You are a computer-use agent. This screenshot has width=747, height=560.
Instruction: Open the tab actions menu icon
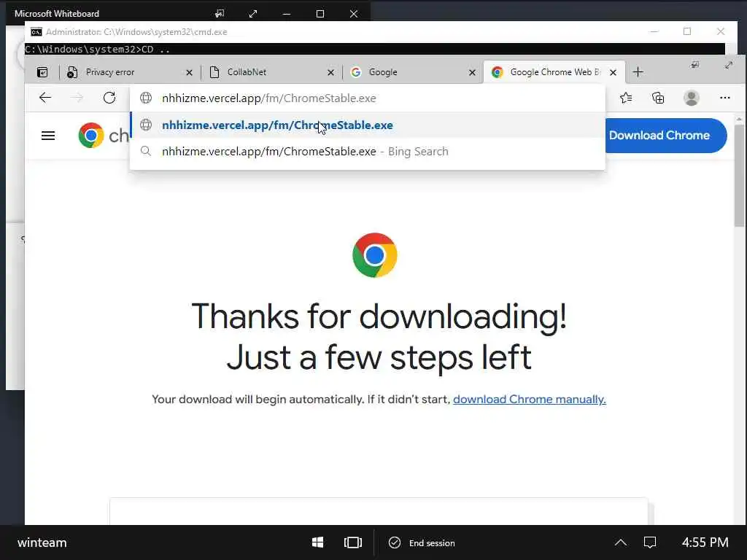pos(42,72)
